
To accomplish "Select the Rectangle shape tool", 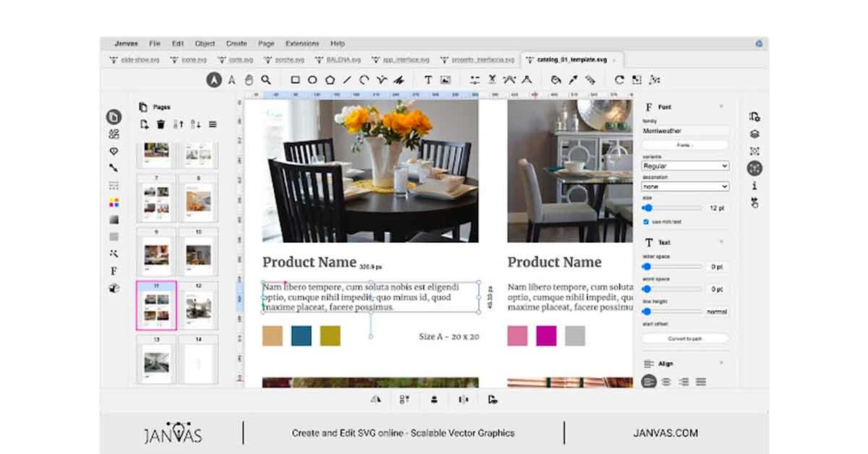I will 294,80.
